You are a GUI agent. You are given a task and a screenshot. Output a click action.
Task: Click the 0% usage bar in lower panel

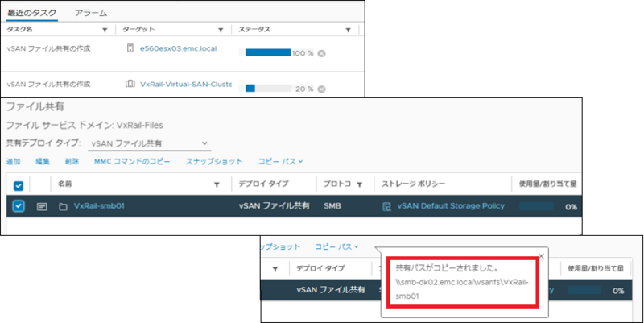click(585, 290)
